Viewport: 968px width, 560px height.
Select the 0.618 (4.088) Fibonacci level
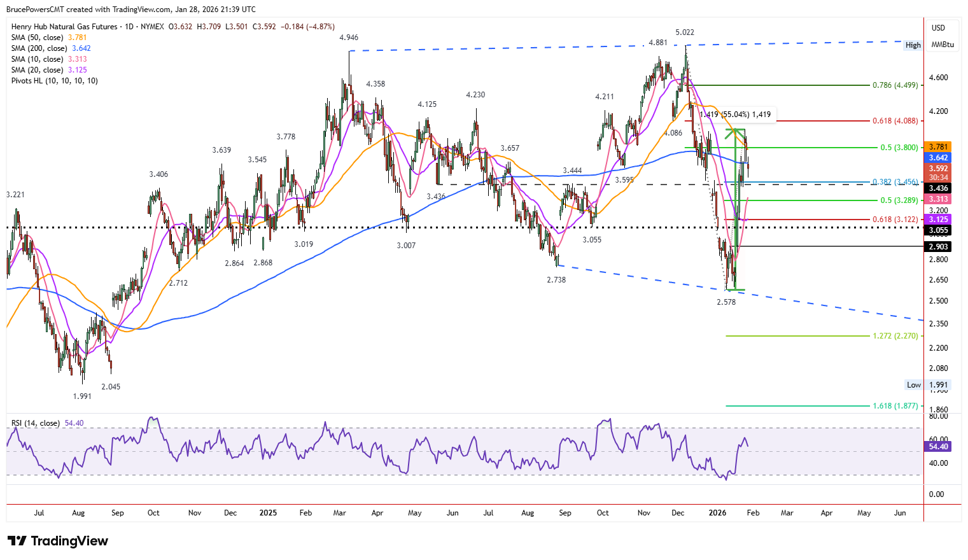click(895, 121)
